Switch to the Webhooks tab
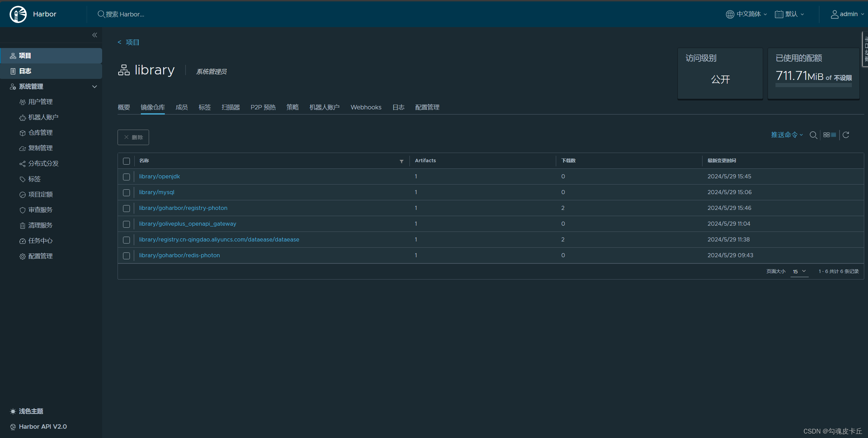The image size is (868, 438). tap(366, 107)
